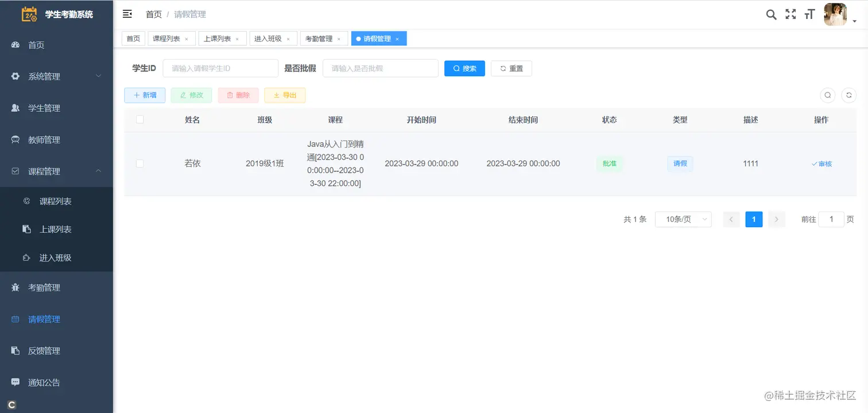The width and height of the screenshot is (868, 413).
Task: Open the global search magnifier icon
Action: tap(771, 15)
